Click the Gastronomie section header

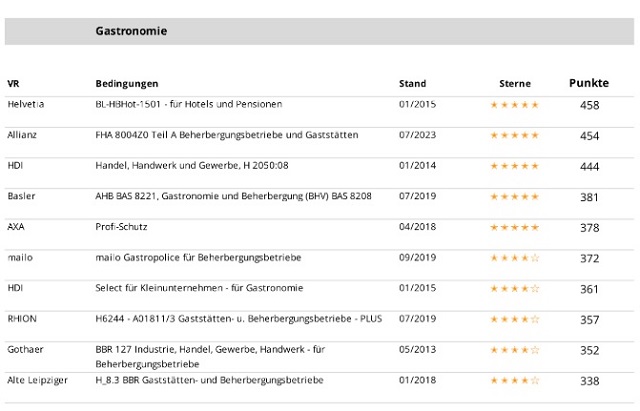click(x=131, y=31)
